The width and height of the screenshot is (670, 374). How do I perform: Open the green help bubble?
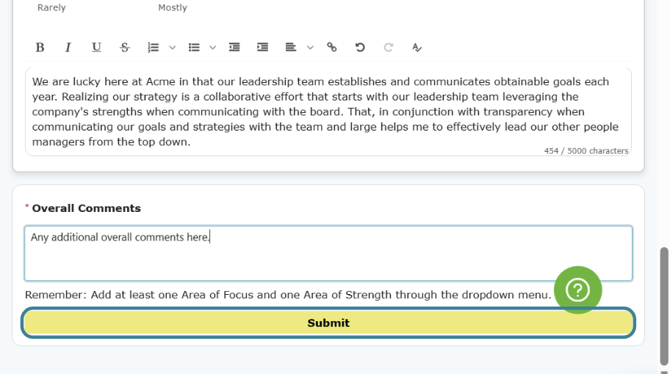578,290
